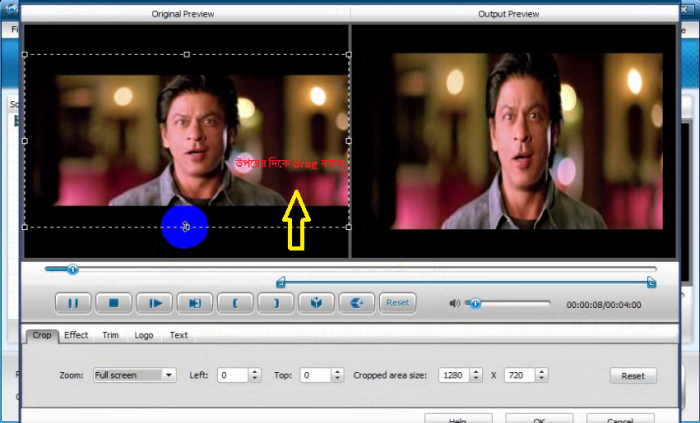Switch to the Logo tab

pyautogui.click(x=144, y=335)
